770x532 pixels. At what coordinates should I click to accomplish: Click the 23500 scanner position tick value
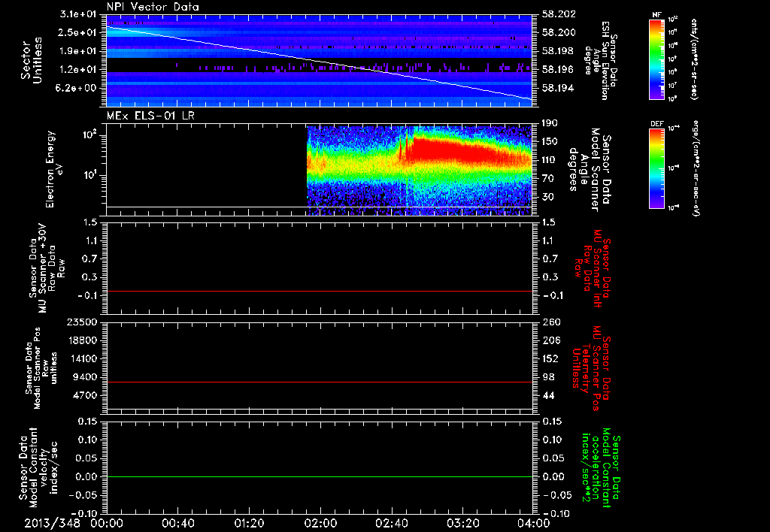pyautogui.click(x=81, y=322)
